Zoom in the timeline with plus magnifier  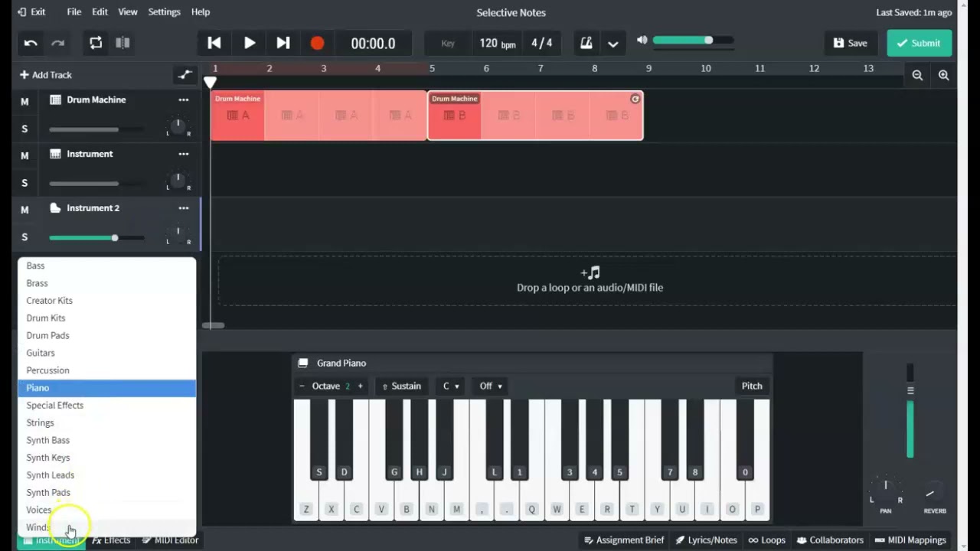(943, 75)
